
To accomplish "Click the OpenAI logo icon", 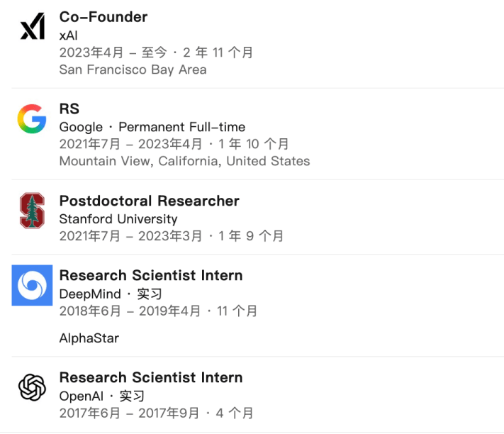I will [32, 387].
